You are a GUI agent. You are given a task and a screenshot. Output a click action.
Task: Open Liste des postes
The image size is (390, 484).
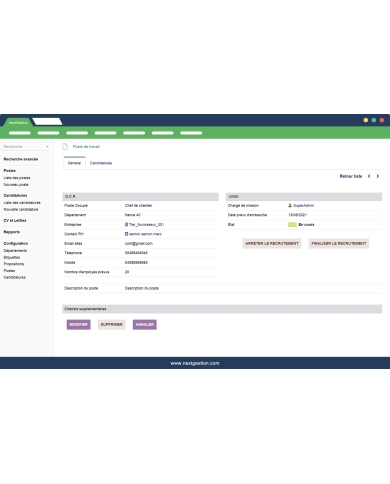[17, 178]
